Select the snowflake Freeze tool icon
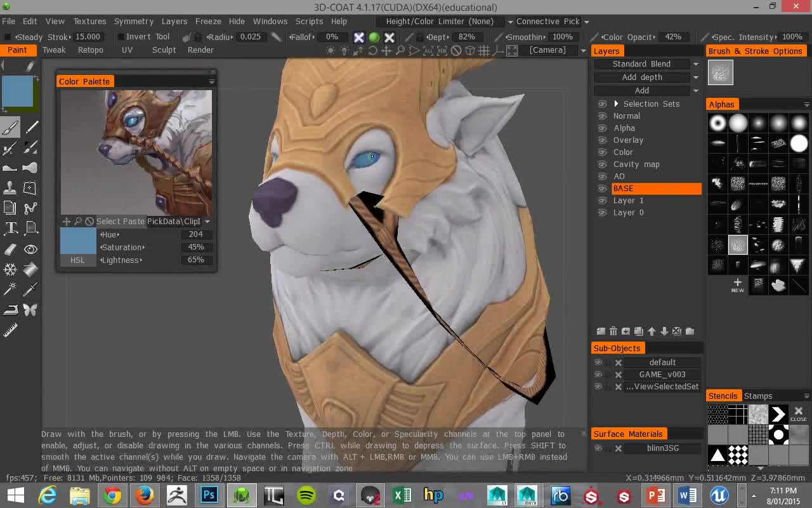 pos(10,269)
